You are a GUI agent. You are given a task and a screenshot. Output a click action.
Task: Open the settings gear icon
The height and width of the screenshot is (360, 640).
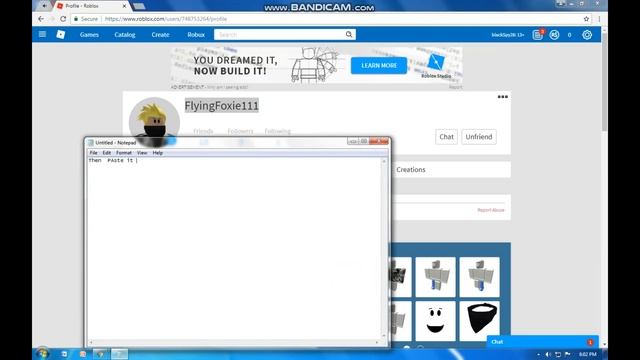coord(587,35)
